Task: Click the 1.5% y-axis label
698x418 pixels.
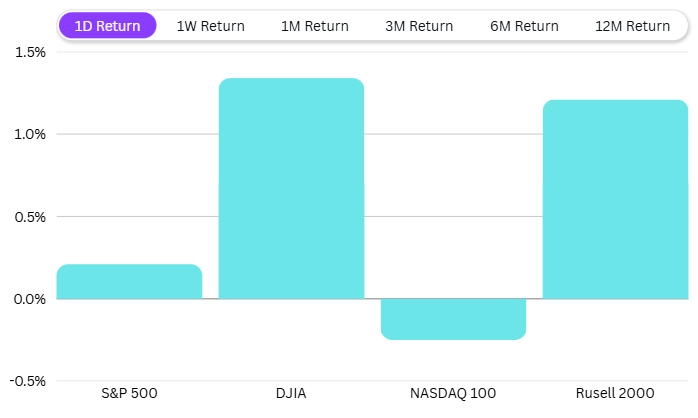Action: tap(29, 52)
